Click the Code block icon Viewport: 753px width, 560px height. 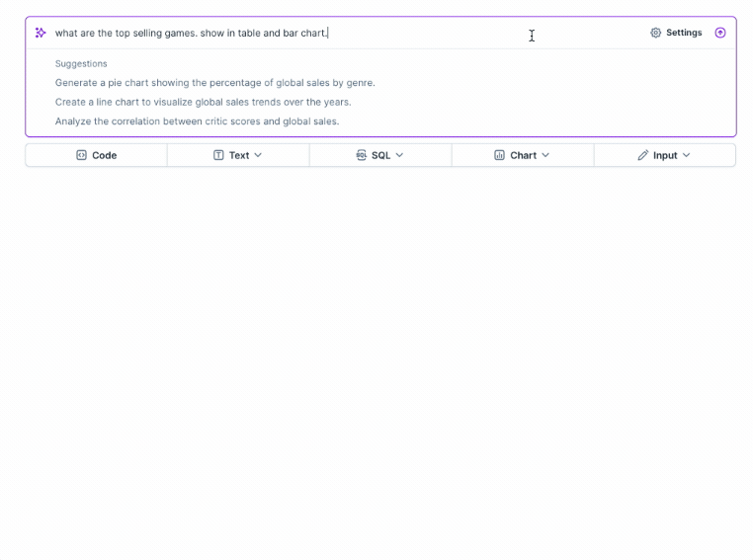(82, 155)
